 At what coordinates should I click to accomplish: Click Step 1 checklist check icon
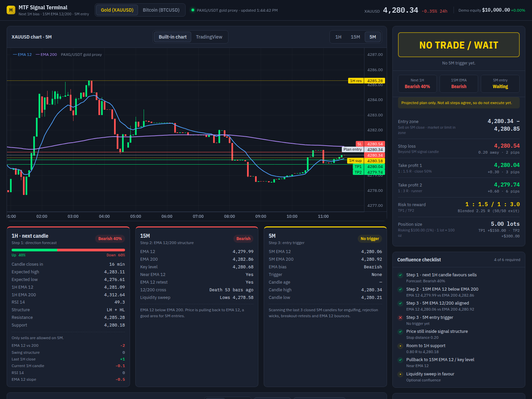(x=400, y=275)
